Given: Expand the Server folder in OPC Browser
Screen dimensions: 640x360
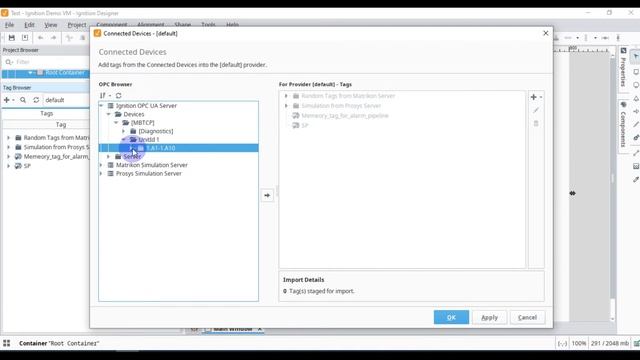Looking at the screenshot, I should point(109,156).
